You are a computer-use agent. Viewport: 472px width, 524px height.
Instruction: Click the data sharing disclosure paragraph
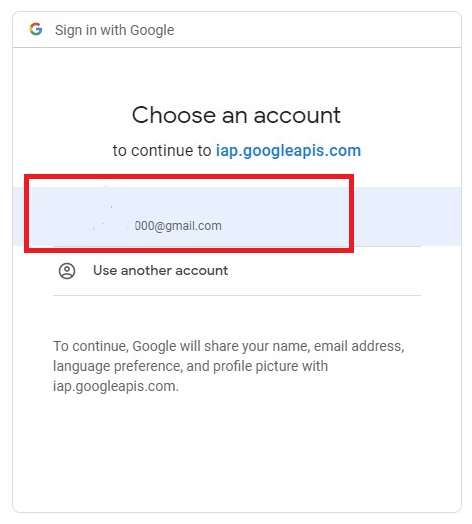tap(229, 366)
